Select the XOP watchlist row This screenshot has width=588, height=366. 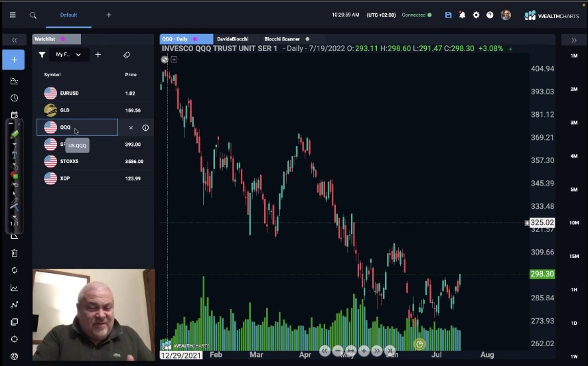(96, 178)
